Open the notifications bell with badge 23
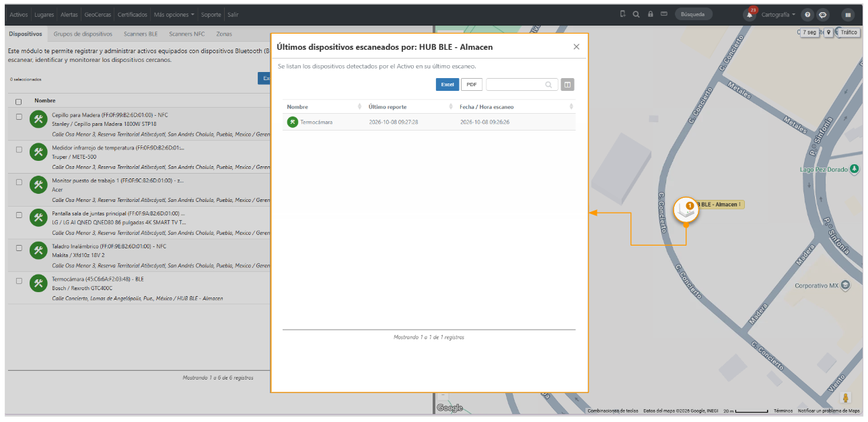This screenshot has width=868, height=422. coord(749,14)
